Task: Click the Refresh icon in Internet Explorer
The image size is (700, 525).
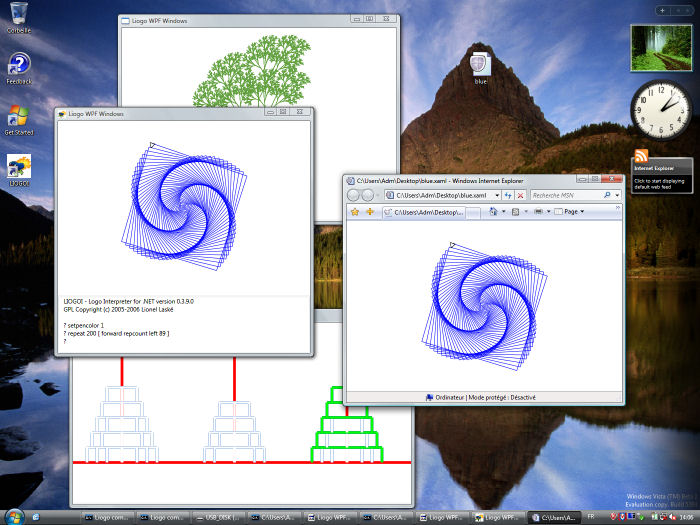Action: point(505,195)
